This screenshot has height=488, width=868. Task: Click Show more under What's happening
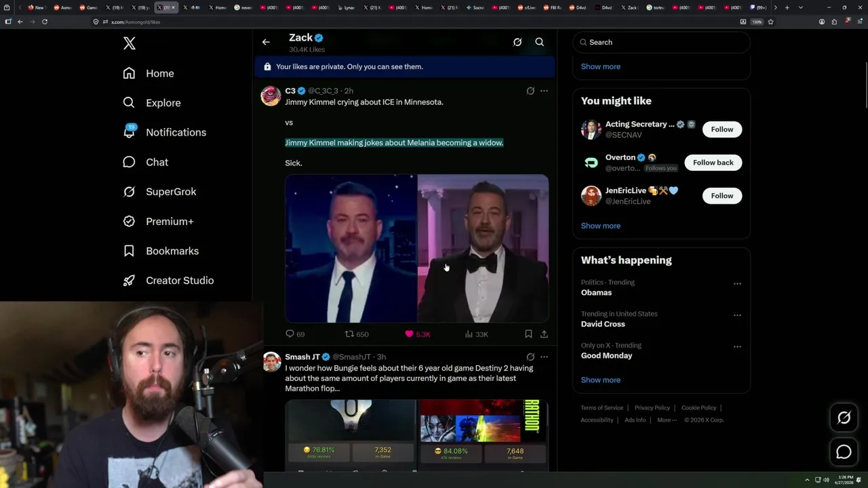(600, 380)
